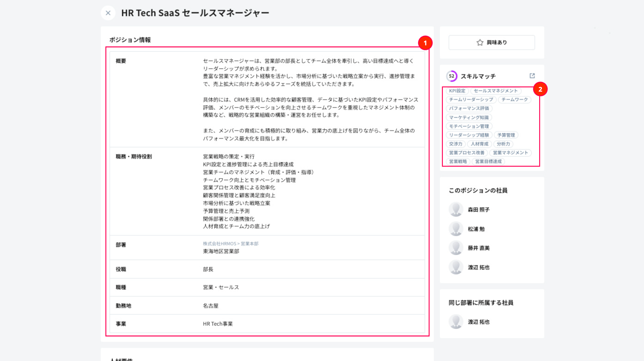Screen dimensions: 644x361
Task: Click 松浦 勉's avatar icon
Action: tap(456, 229)
